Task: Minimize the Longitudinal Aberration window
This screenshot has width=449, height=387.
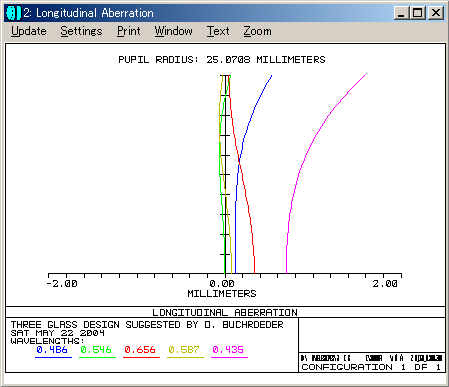Action: coord(401,13)
